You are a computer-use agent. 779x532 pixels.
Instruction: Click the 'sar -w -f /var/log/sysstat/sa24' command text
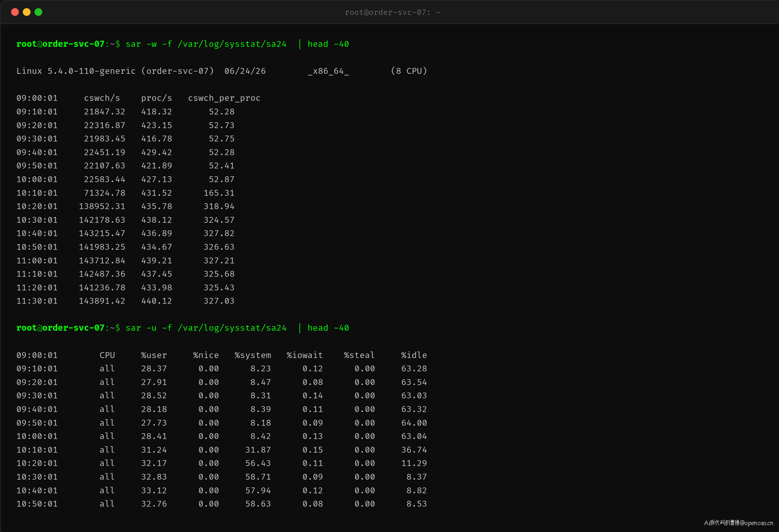tap(206, 44)
